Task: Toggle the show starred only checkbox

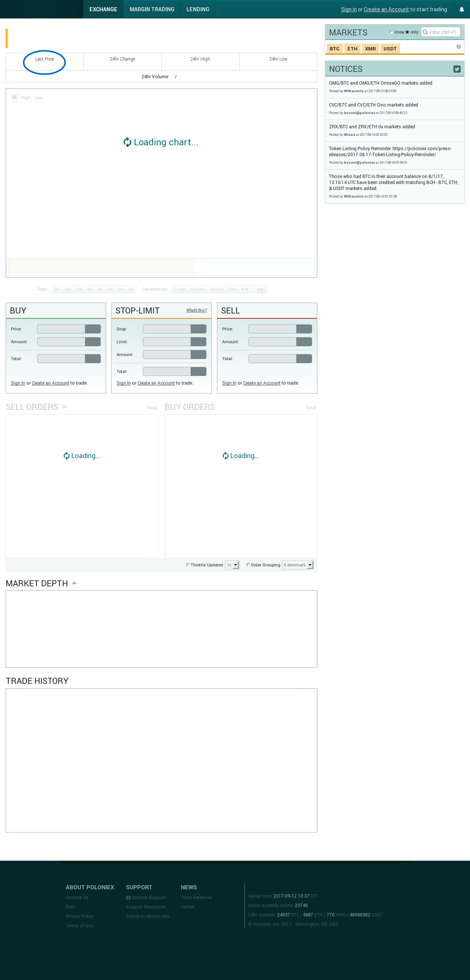Action: click(391, 32)
